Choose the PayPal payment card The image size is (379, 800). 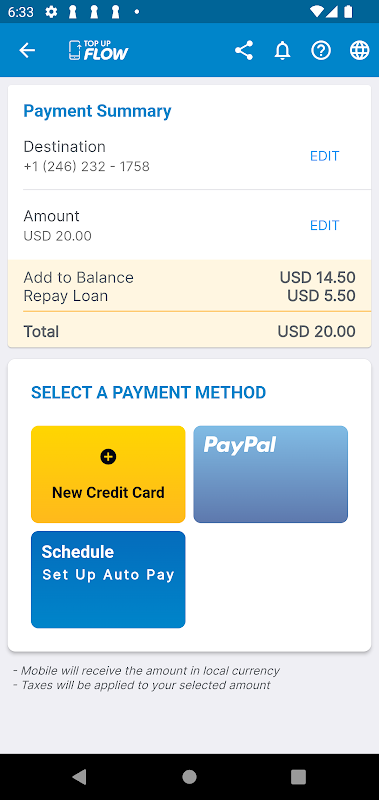tap(270, 474)
